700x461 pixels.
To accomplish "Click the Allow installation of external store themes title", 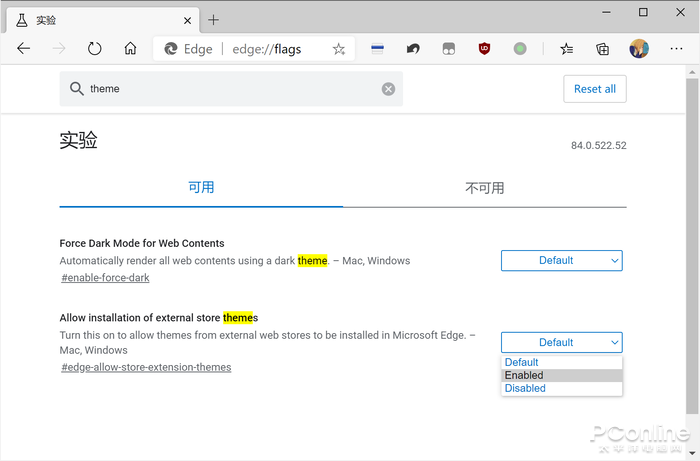I will (x=159, y=318).
